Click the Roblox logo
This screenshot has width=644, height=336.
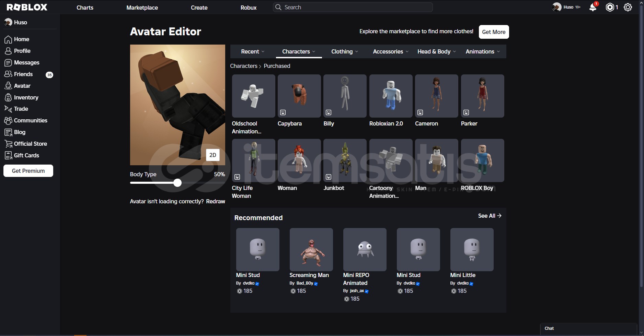click(27, 7)
